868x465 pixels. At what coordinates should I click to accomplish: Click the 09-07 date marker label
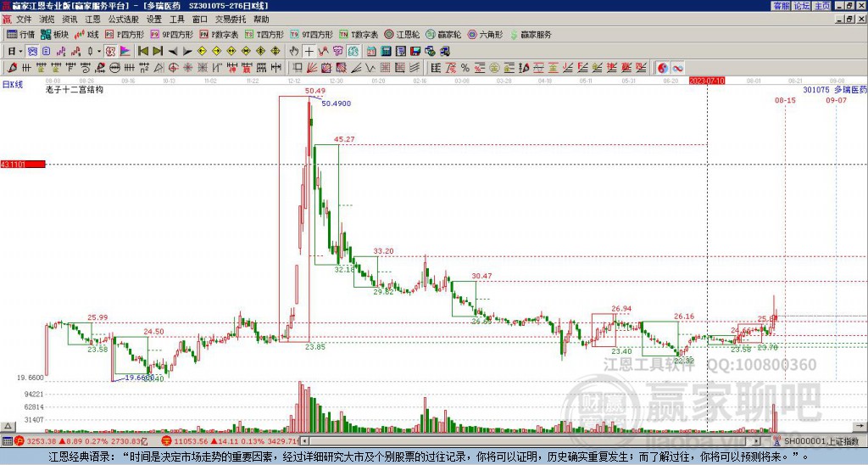[836, 100]
